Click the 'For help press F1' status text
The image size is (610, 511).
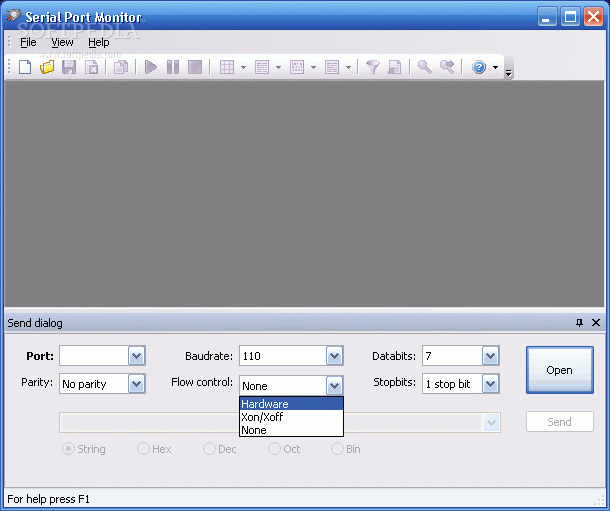pyautogui.click(x=48, y=499)
